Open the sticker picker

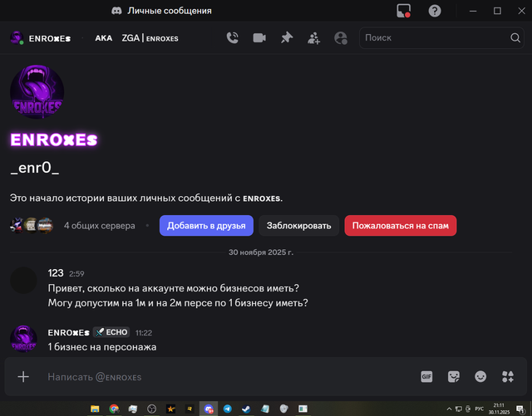[454, 376]
